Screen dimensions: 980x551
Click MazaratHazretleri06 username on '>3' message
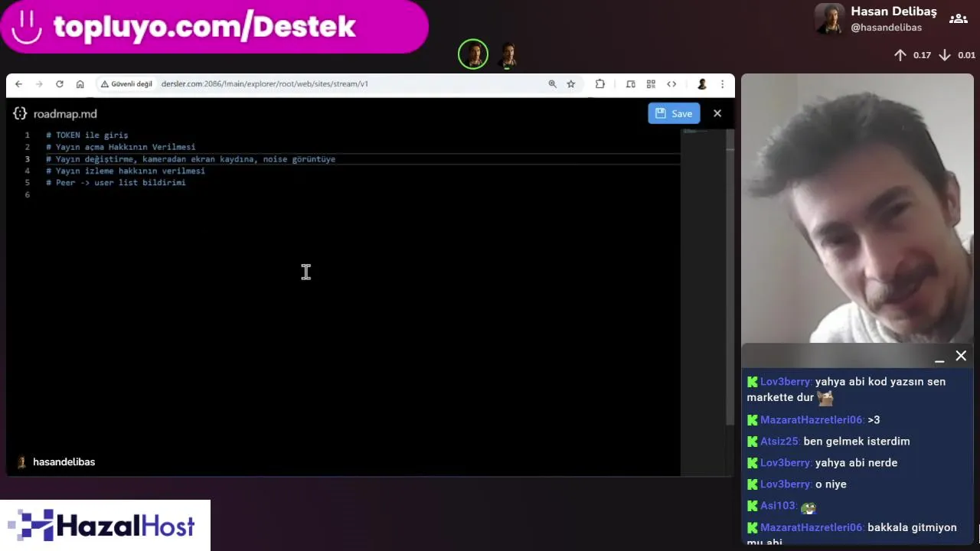coord(812,420)
